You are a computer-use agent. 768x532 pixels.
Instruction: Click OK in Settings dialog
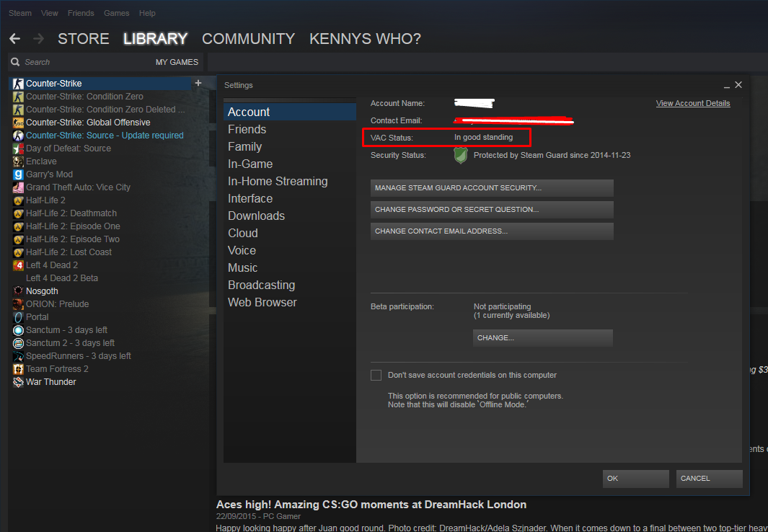click(636, 479)
